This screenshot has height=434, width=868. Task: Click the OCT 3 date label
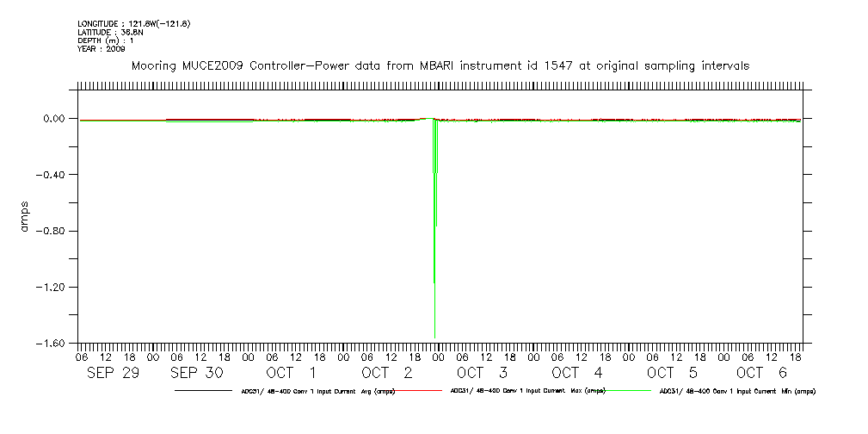482,373
